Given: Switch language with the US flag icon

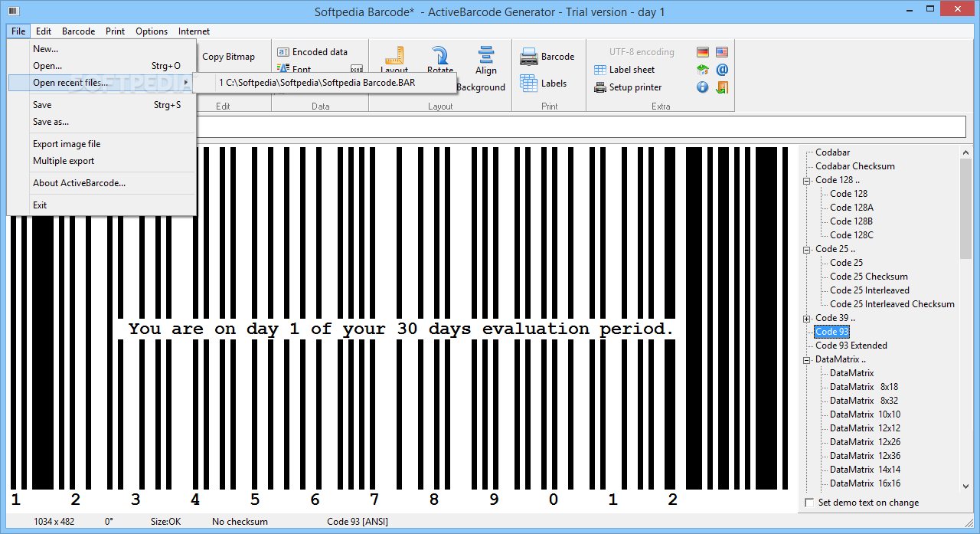Looking at the screenshot, I should (x=722, y=52).
